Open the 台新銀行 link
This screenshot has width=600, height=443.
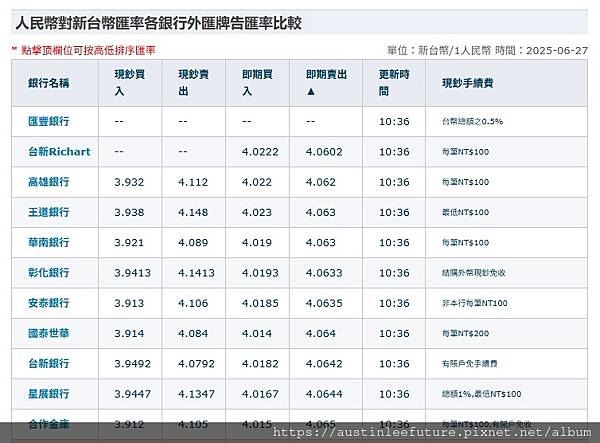[x=49, y=363]
